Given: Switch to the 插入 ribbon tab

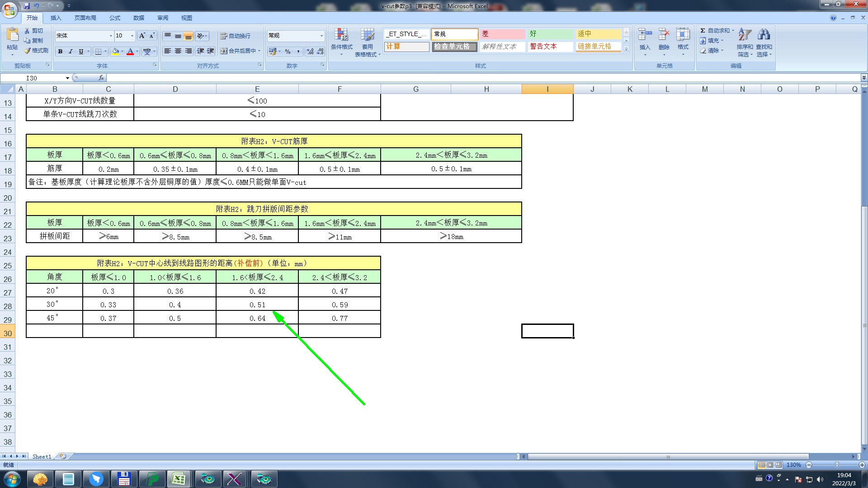Looking at the screenshot, I should click(x=56, y=18).
